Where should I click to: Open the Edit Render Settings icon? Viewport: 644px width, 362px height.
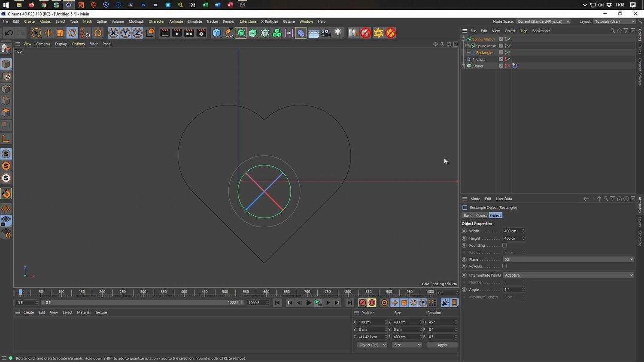coord(201,33)
